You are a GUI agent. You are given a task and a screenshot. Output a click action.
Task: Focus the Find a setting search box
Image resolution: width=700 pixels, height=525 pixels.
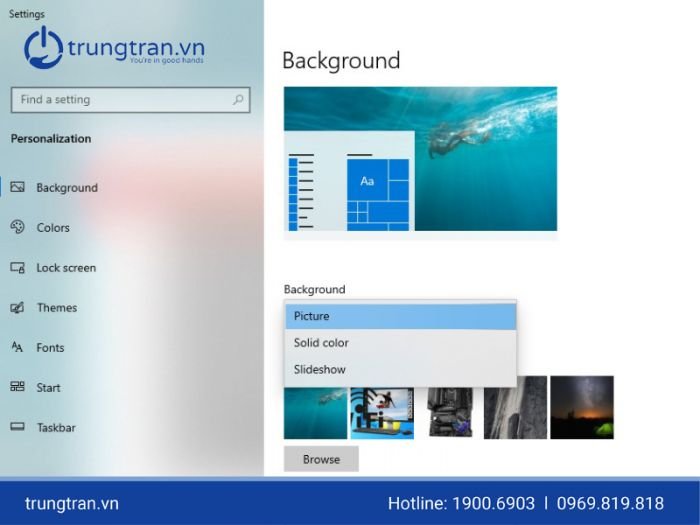pyautogui.click(x=130, y=100)
